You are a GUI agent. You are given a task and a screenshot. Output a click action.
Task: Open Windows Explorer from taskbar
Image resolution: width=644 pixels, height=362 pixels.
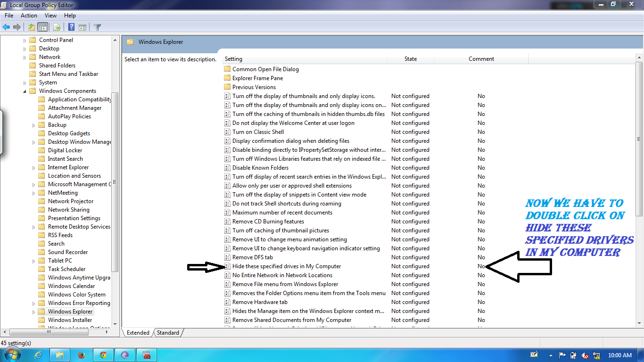coord(60,355)
